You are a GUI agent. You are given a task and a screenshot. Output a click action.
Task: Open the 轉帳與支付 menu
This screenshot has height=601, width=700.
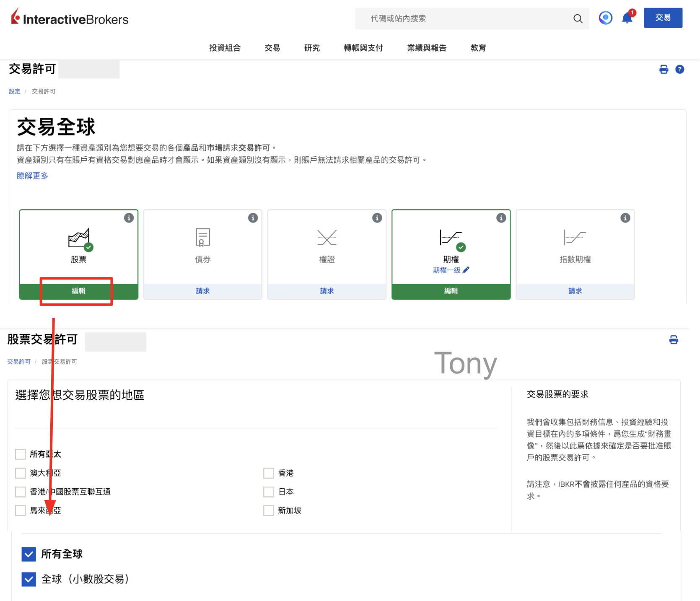[x=363, y=48]
